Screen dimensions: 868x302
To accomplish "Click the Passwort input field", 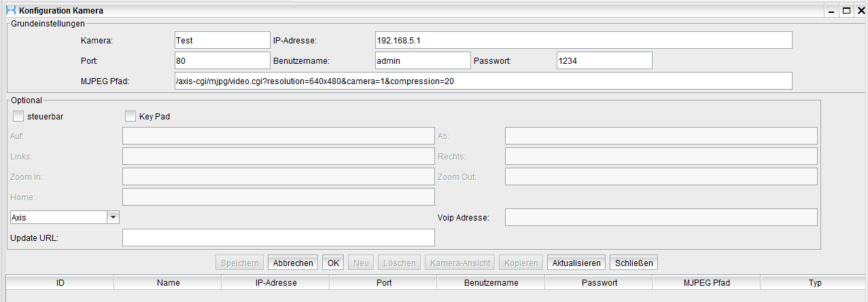I will [604, 60].
